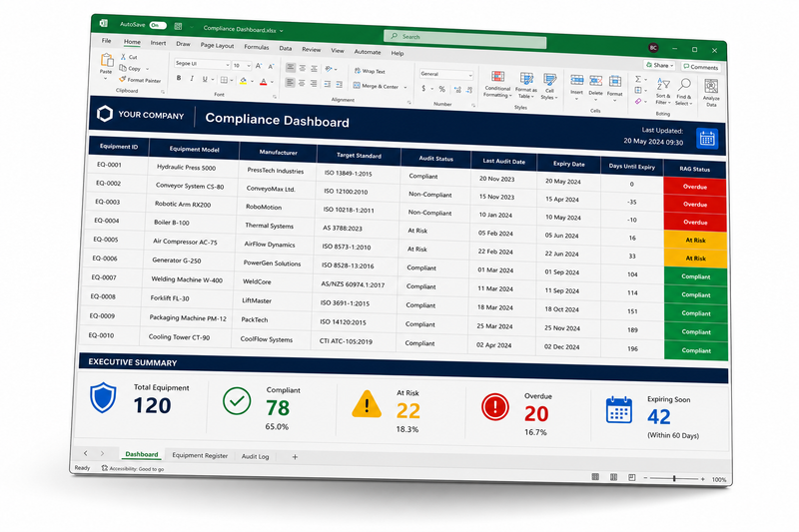Click the fill color bucket icon
This screenshot has height=532, width=799.
point(243,81)
